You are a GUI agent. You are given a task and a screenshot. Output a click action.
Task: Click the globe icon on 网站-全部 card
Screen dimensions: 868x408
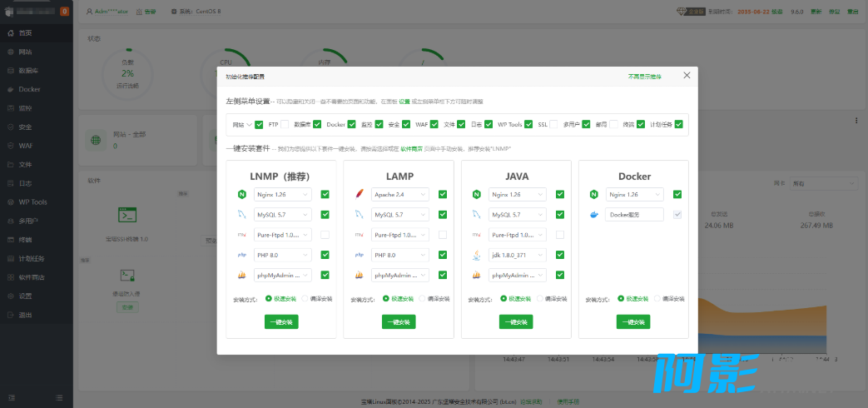tap(97, 141)
